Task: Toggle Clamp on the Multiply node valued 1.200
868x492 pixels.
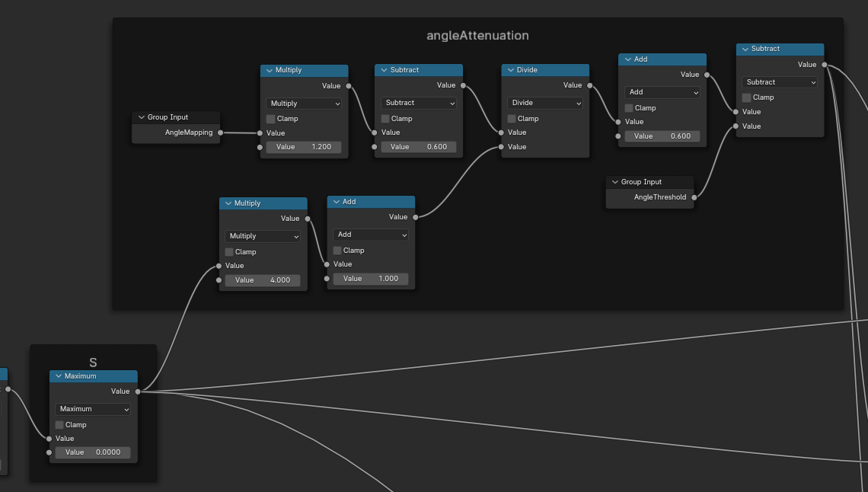Action: pos(271,119)
